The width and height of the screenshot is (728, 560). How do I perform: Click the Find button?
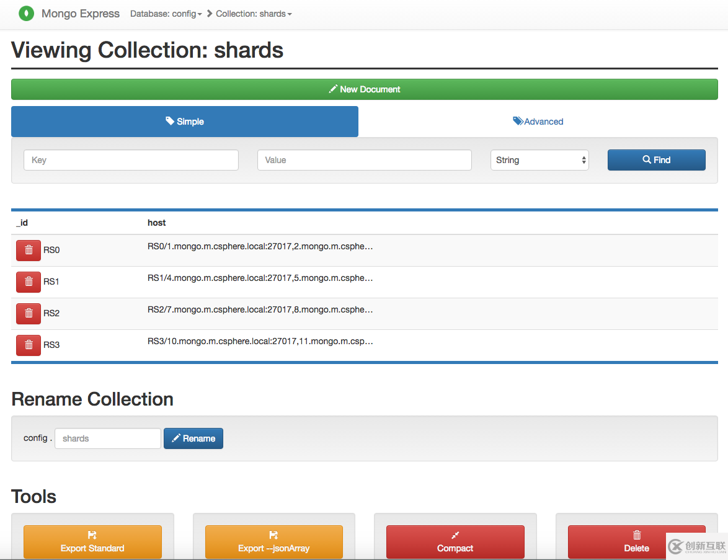point(657,160)
